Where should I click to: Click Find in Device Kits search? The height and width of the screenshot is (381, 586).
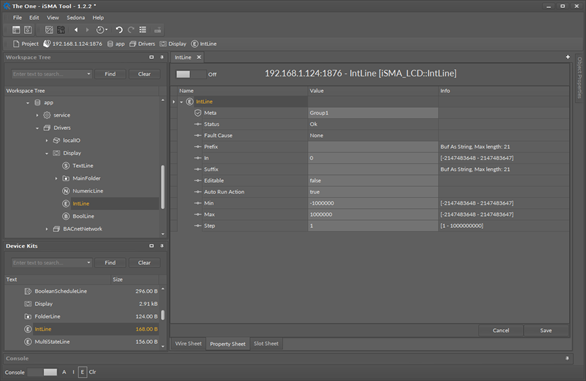click(110, 262)
